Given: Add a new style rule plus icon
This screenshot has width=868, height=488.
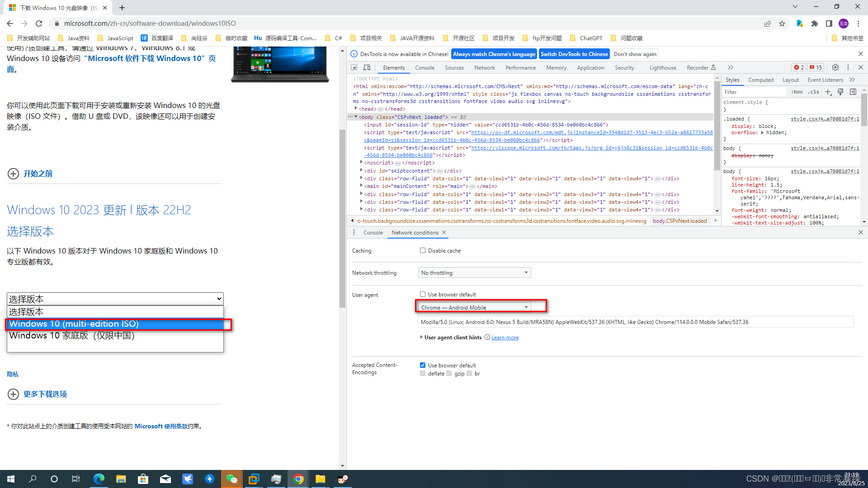Looking at the screenshot, I should tap(828, 92).
